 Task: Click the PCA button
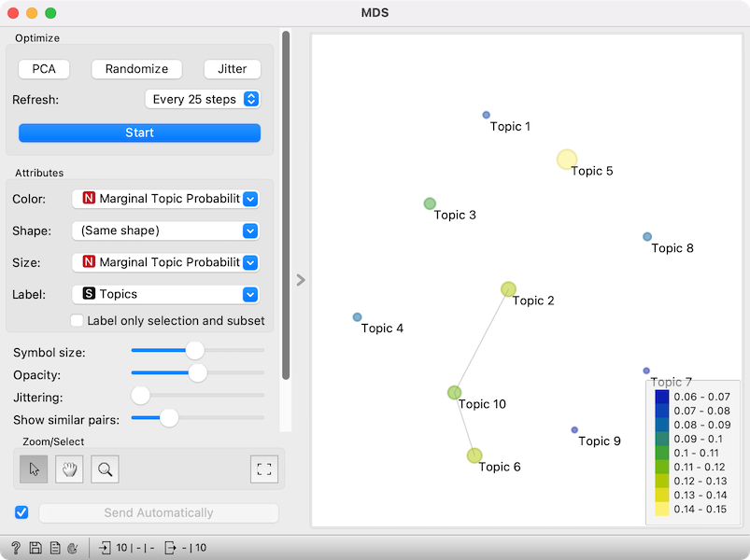coord(44,69)
